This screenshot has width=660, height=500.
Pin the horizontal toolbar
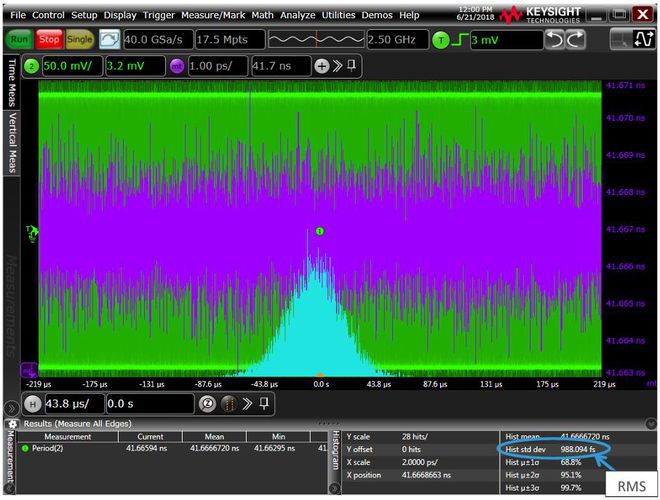(264, 404)
